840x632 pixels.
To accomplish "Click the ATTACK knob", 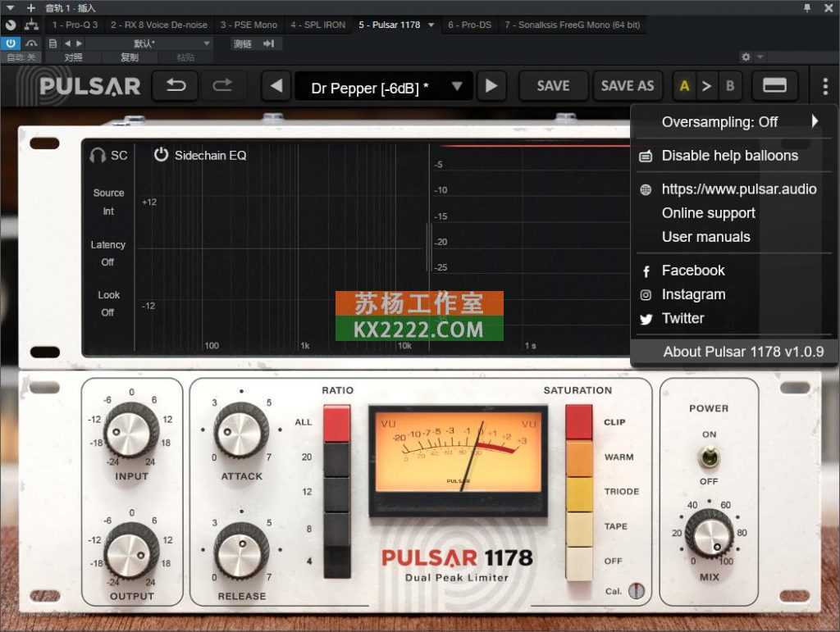I will tap(241, 430).
